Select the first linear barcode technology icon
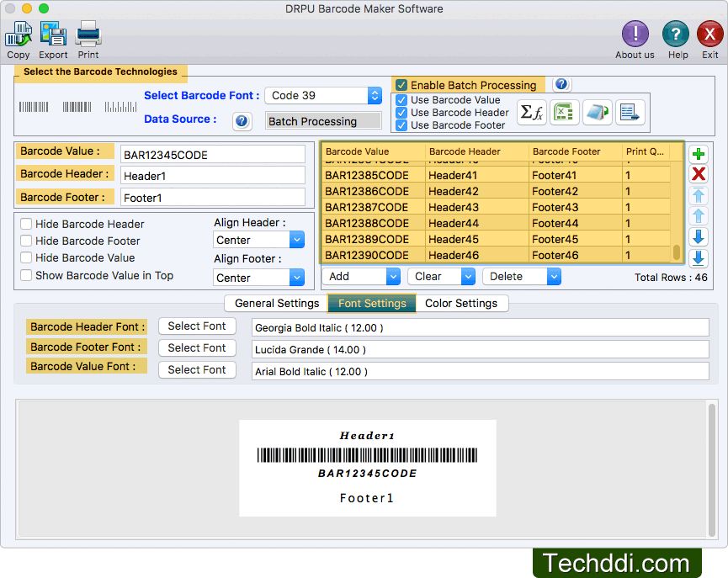728x578 pixels. click(34, 107)
